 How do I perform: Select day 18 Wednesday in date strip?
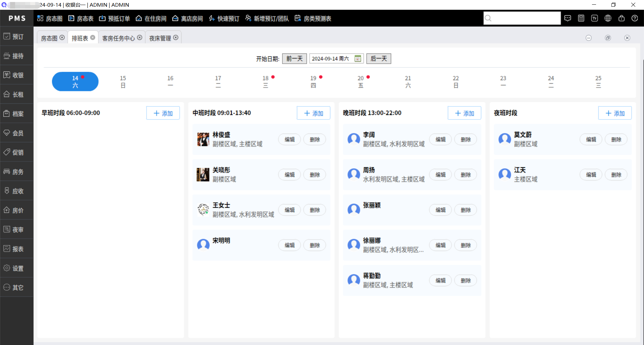(266, 82)
